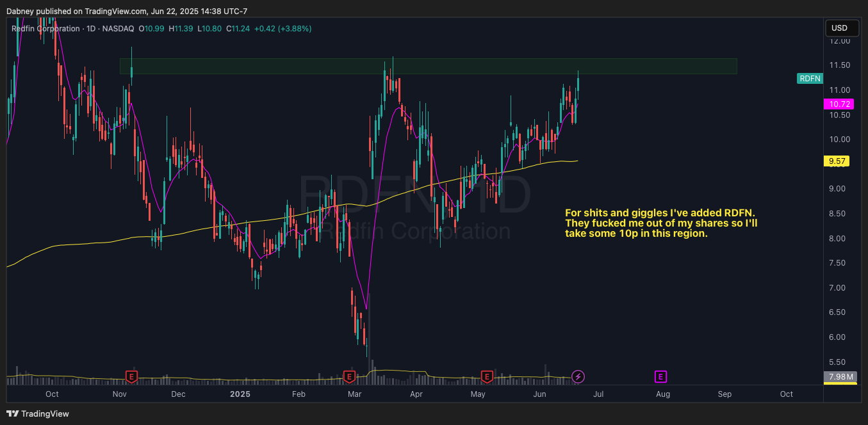Viewport: 868px width, 425px height.
Task: Click the 1D interval in chart legend
Action: coord(92,29)
